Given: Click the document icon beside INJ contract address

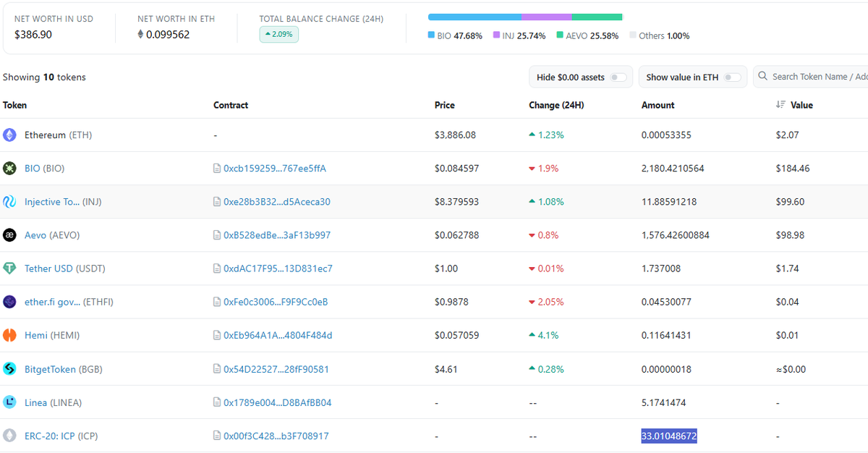Looking at the screenshot, I should tap(217, 202).
